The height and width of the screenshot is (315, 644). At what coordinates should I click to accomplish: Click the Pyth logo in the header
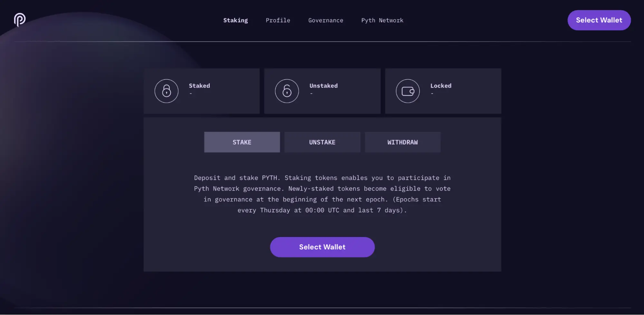[20, 20]
